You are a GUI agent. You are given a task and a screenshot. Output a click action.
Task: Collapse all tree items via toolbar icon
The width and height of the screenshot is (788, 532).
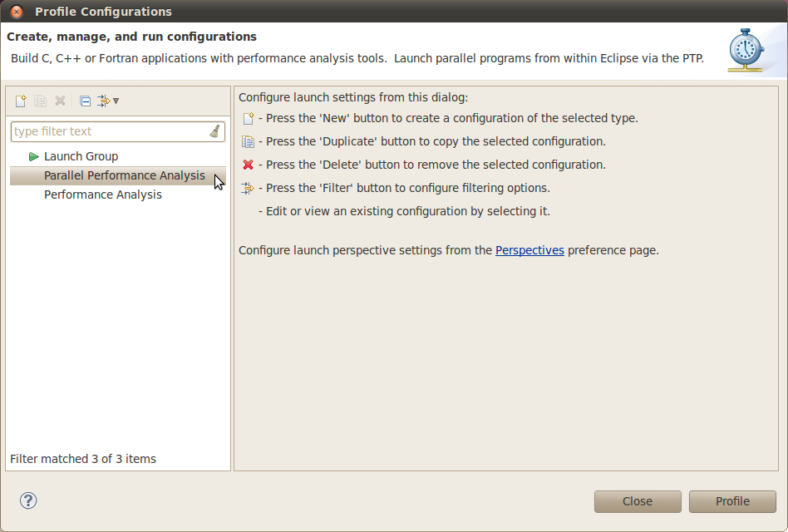click(85, 101)
